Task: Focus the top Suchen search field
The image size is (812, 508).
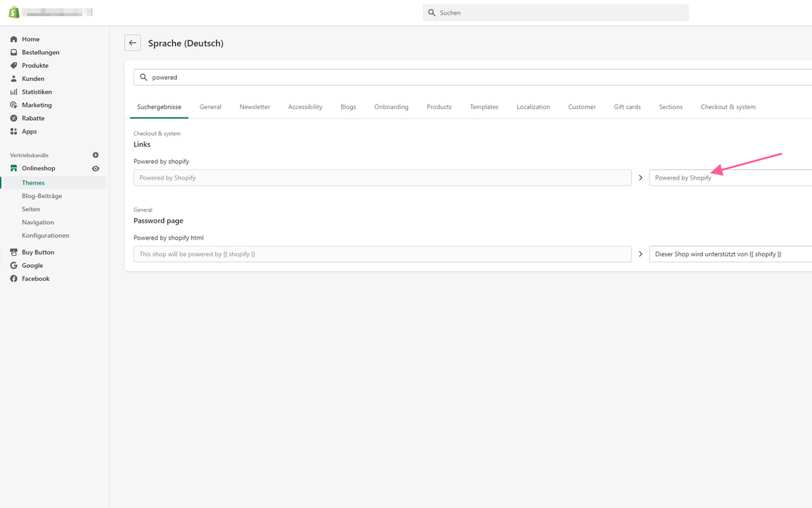Action: (555, 12)
